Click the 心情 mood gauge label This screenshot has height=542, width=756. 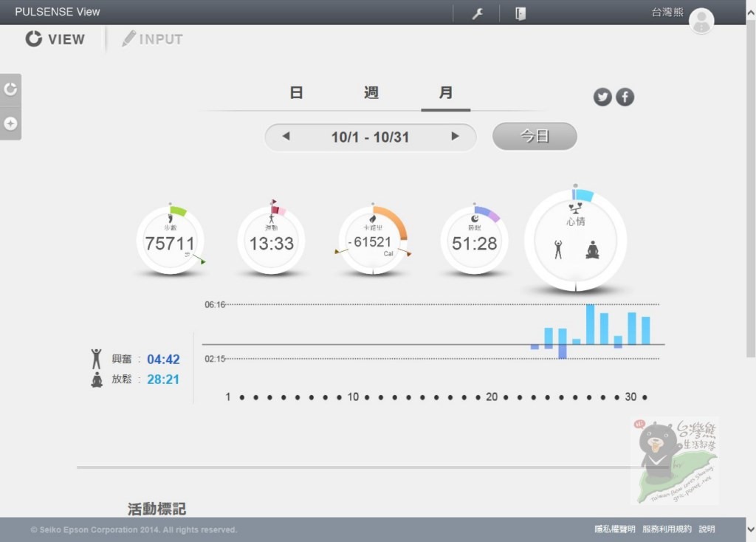click(576, 222)
